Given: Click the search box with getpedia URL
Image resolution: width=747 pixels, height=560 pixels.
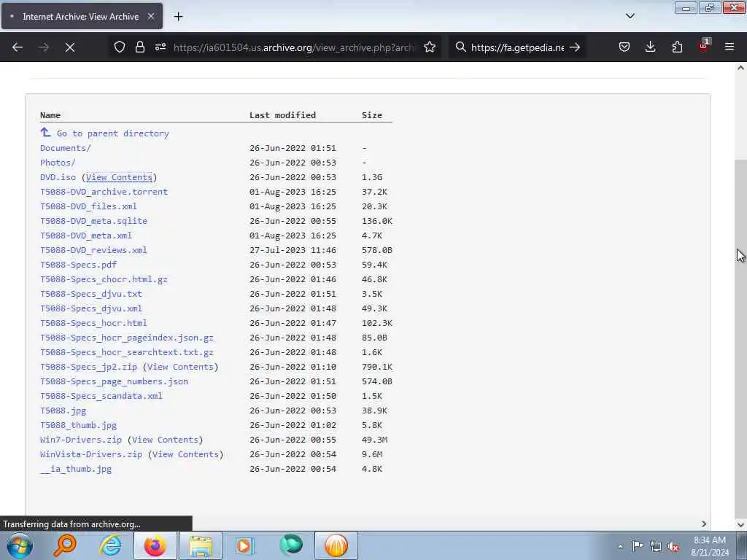Looking at the screenshot, I should point(517,47).
